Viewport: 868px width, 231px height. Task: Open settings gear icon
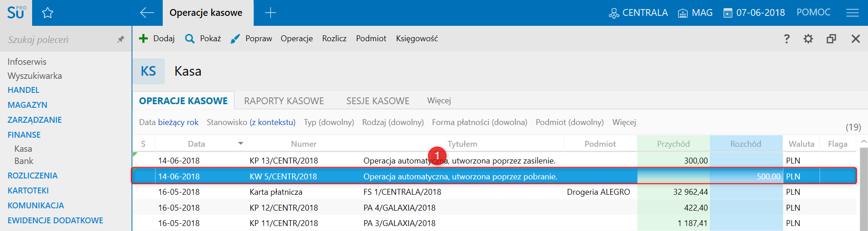point(808,39)
